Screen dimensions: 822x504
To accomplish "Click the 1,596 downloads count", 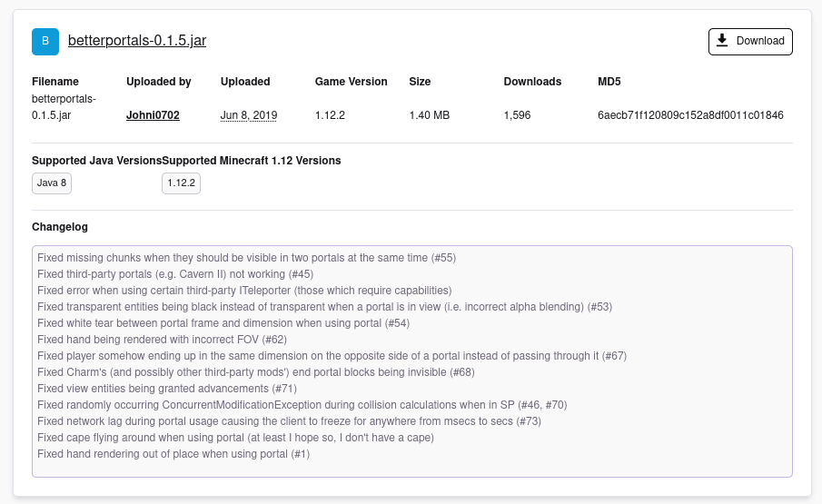I will tap(518, 115).
